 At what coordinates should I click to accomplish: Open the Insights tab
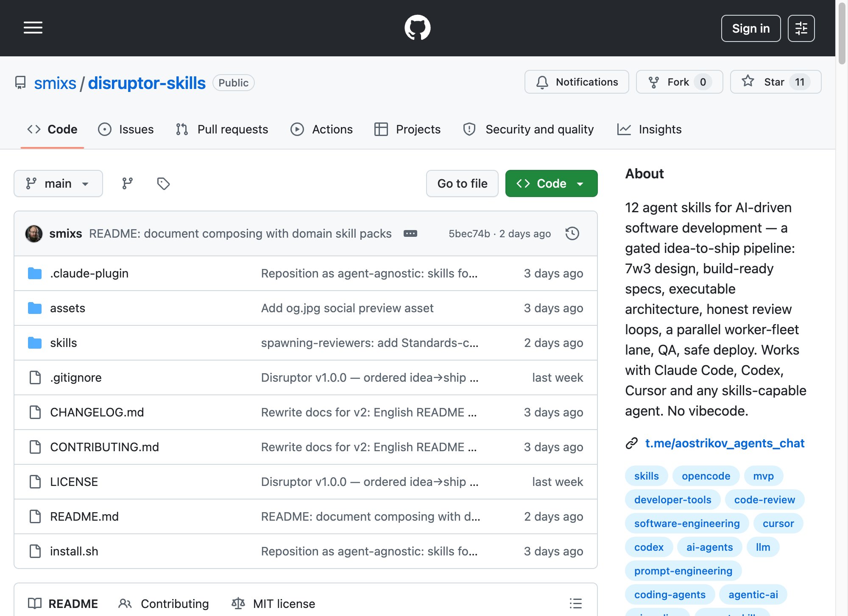tap(650, 129)
